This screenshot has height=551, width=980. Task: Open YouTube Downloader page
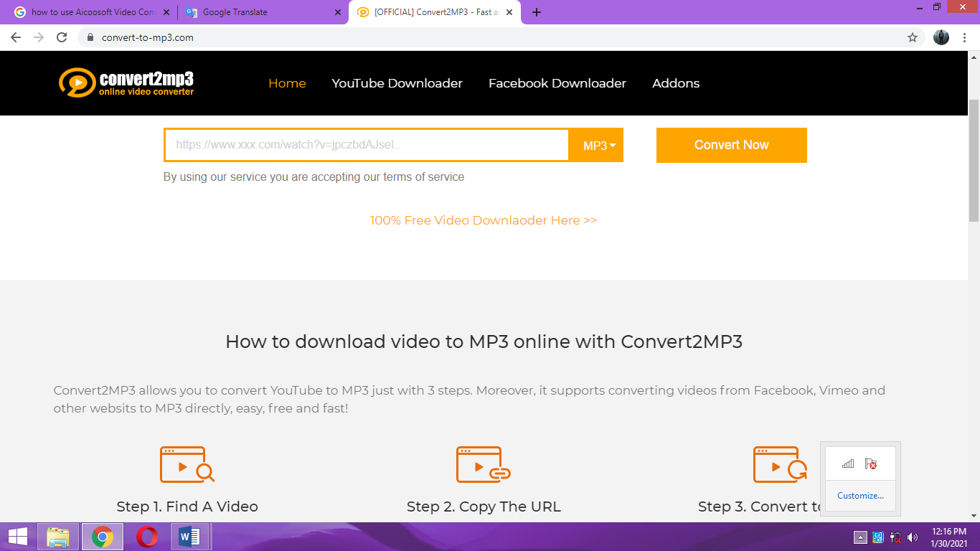[397, 83]
